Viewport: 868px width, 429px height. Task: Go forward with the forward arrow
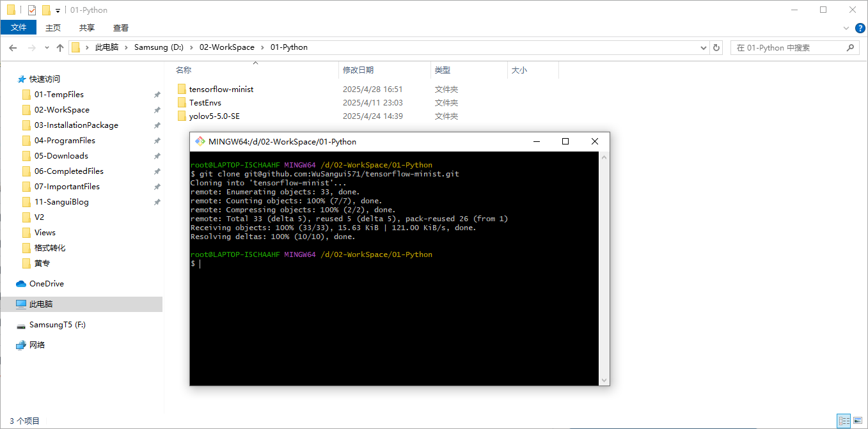31,47
